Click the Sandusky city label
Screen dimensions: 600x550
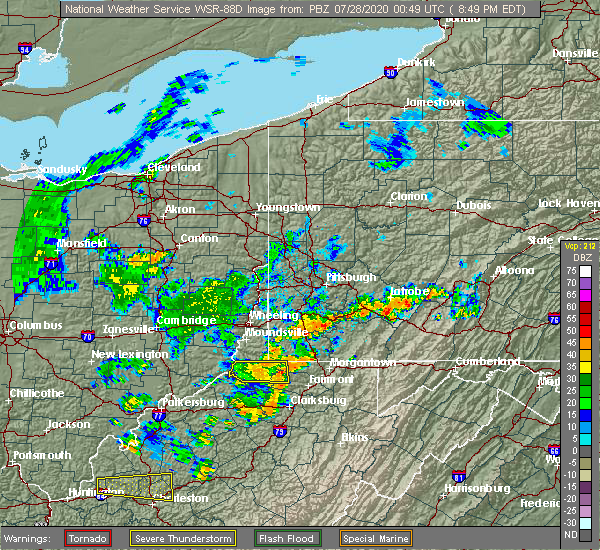tap(62, 169)
